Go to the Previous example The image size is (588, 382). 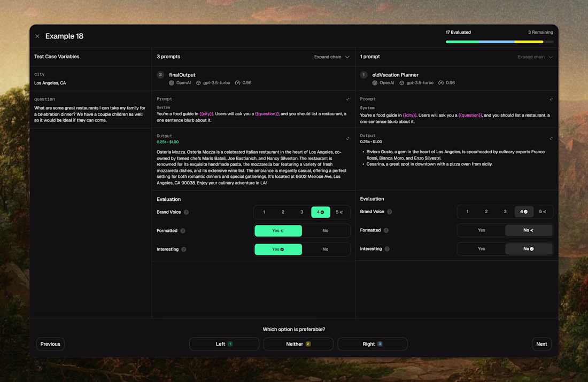pos(50,344)
